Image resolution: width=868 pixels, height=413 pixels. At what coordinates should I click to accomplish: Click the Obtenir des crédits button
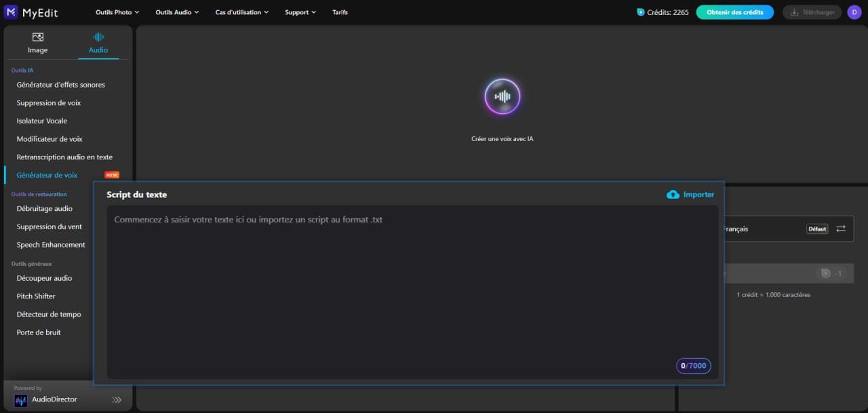735,12
